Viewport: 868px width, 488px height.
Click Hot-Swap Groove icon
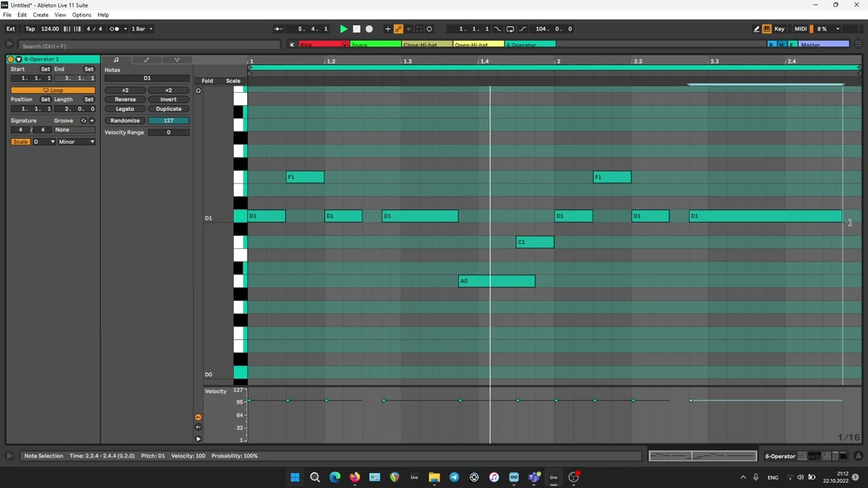click(83, 121)
